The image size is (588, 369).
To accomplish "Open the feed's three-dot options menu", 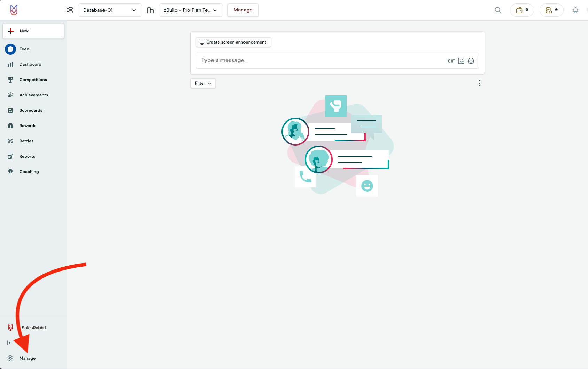I will coord(480,83).
